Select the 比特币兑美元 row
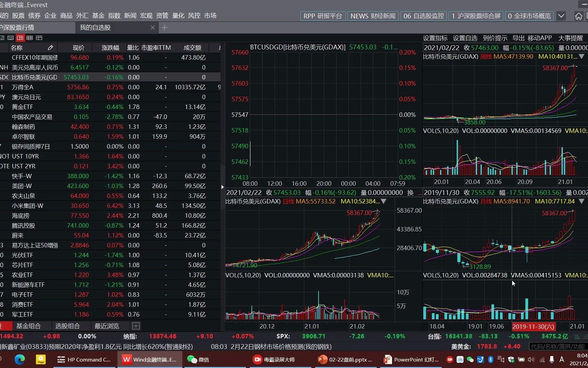Screen dimensions: 588x368 tap(110, 77)
